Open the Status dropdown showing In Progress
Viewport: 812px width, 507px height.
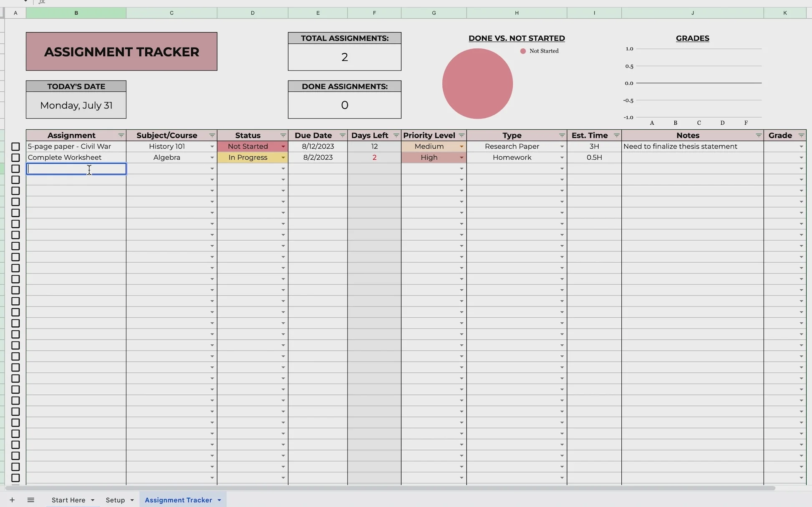[283, 157]
